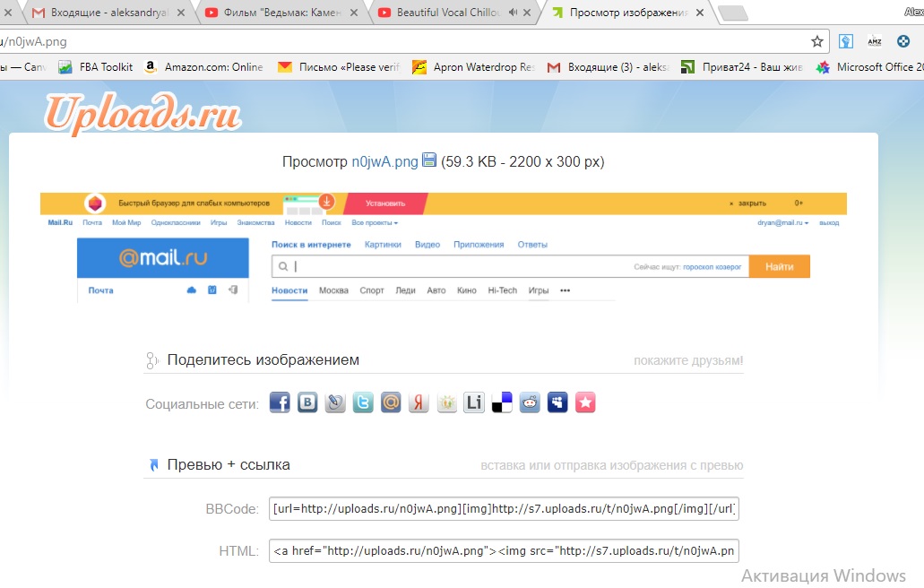Open FBA Toolkit bookmark
This screenshot has height=588, width=924.
[x=96, y=67]
